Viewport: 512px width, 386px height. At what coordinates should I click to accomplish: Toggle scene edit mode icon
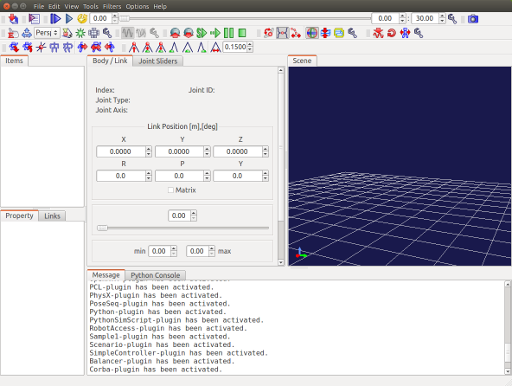point(13,33)
